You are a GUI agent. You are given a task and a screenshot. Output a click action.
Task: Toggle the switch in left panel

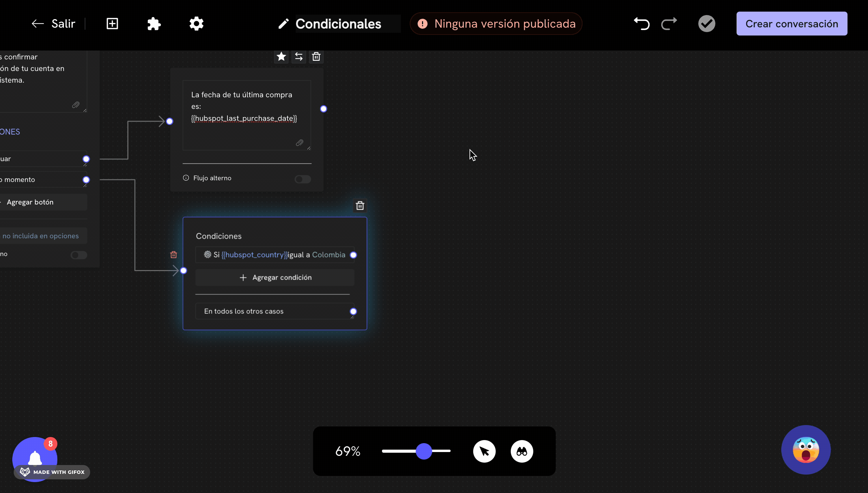79,255
